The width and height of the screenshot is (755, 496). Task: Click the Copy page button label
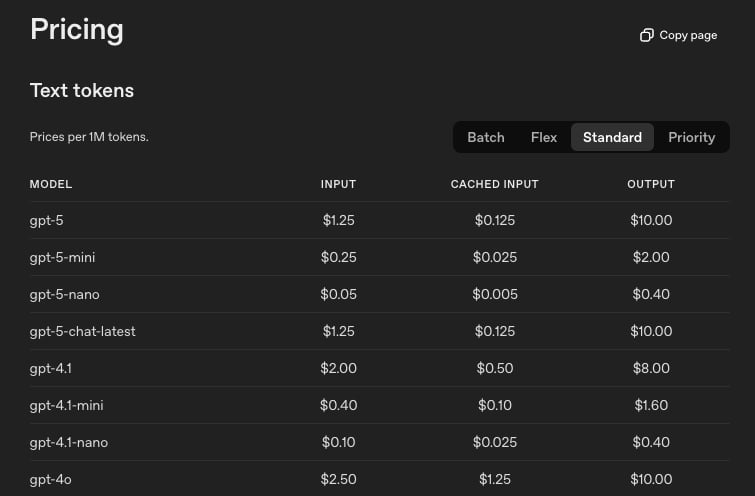pos(688,35)
